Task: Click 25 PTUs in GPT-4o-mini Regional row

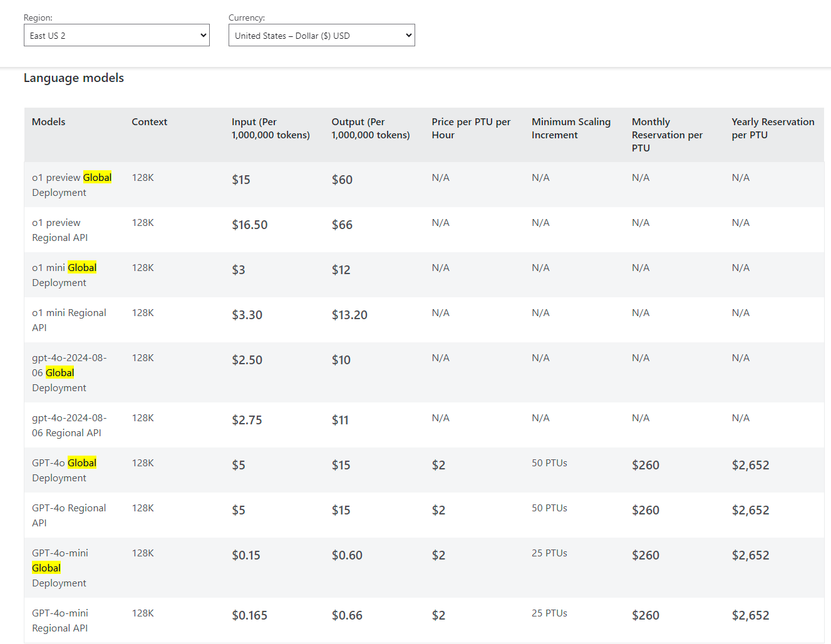Action: 550,613
